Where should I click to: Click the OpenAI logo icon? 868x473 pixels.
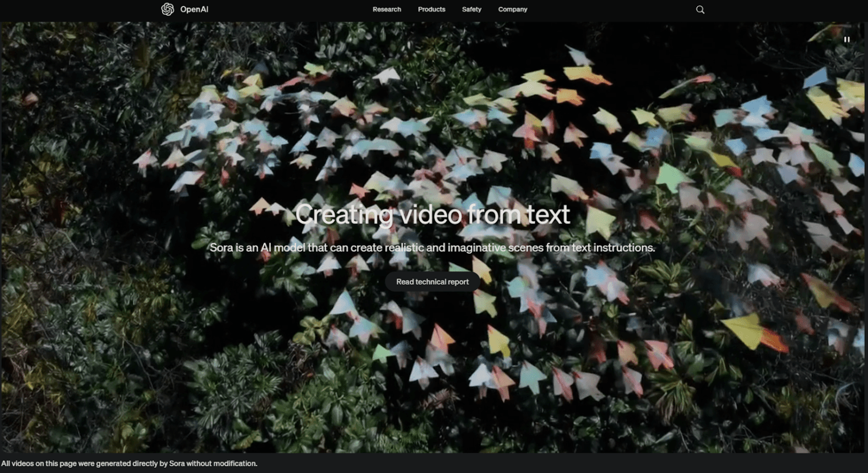click(x=167, y=9)
